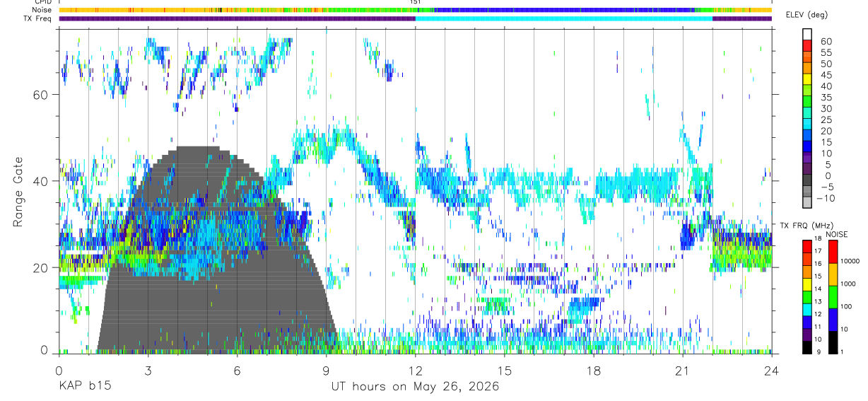Click the "Range Gate" y-axis label
The image size is (868, 401).
pyautogui.click(x=17, y=192)
